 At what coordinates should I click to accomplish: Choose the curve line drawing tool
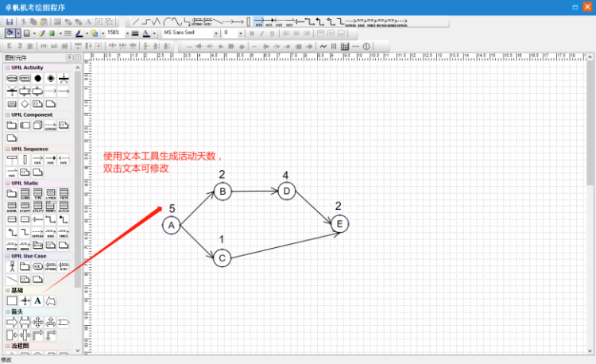[173, 21]
